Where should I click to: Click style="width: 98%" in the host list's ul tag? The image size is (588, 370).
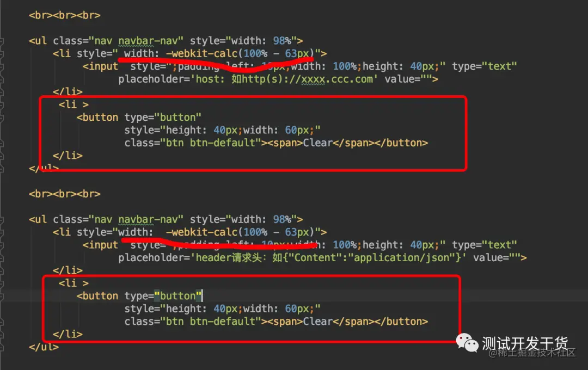click(243, 41)
